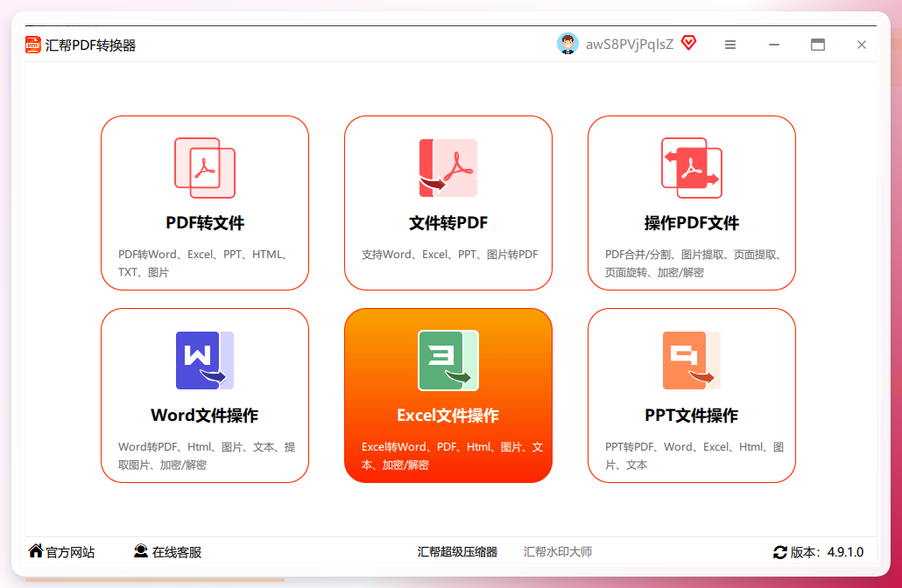The image size is (902, 588).
Task: Click the refresh icon beside 版本
Action: (780, 552)
